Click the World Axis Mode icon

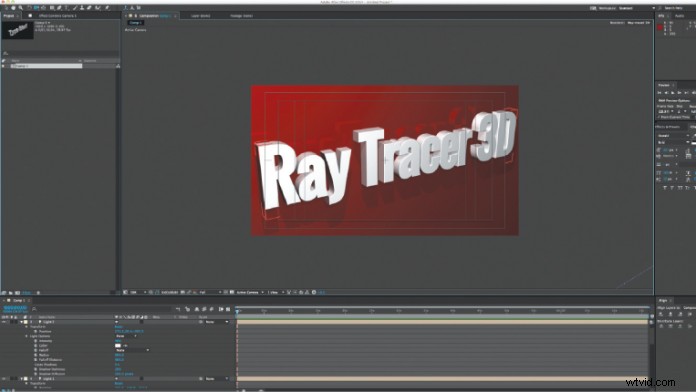coord(132,8)
